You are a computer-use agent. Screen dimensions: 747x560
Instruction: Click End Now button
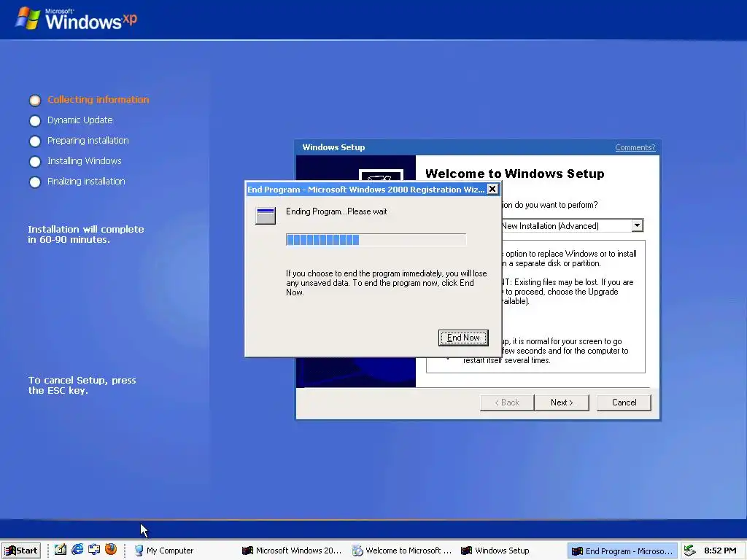[x=463, y=338]
